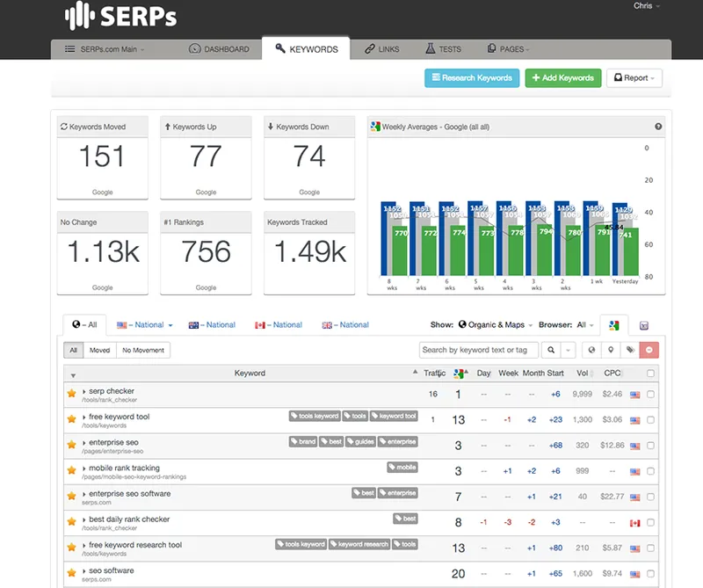
Task: Check the free keyword tool row checkbox
Action: [x=650, y=420]
